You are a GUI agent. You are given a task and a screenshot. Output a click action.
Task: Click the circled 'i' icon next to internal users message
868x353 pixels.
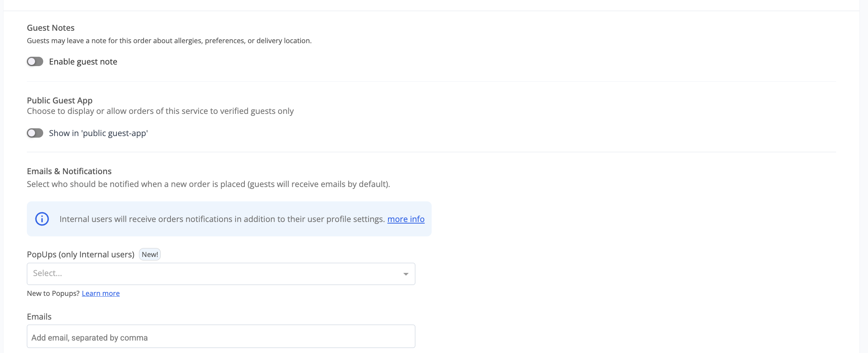(42, 219)
